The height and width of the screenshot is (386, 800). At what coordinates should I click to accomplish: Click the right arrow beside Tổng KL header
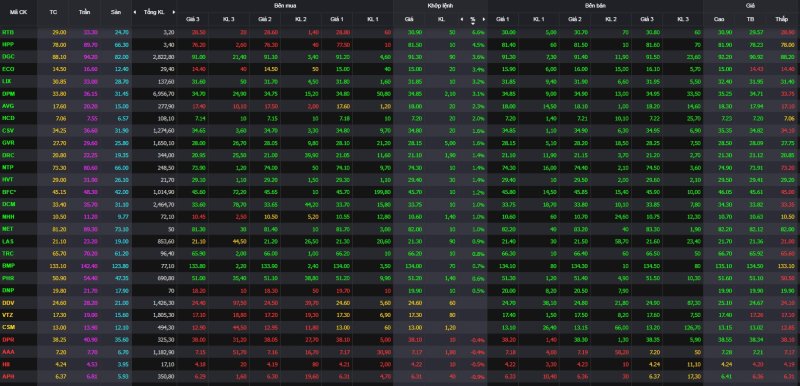tap(174, 12)
